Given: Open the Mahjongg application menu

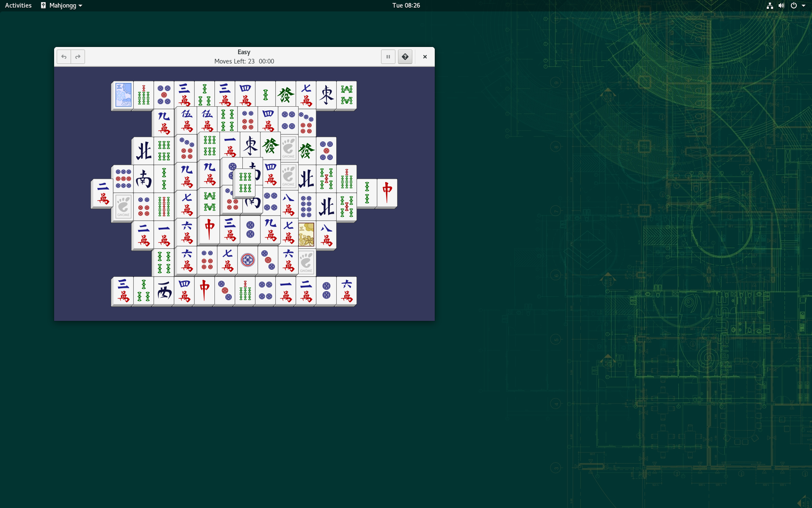Looking at the screenshot, I should pos(62,6).
